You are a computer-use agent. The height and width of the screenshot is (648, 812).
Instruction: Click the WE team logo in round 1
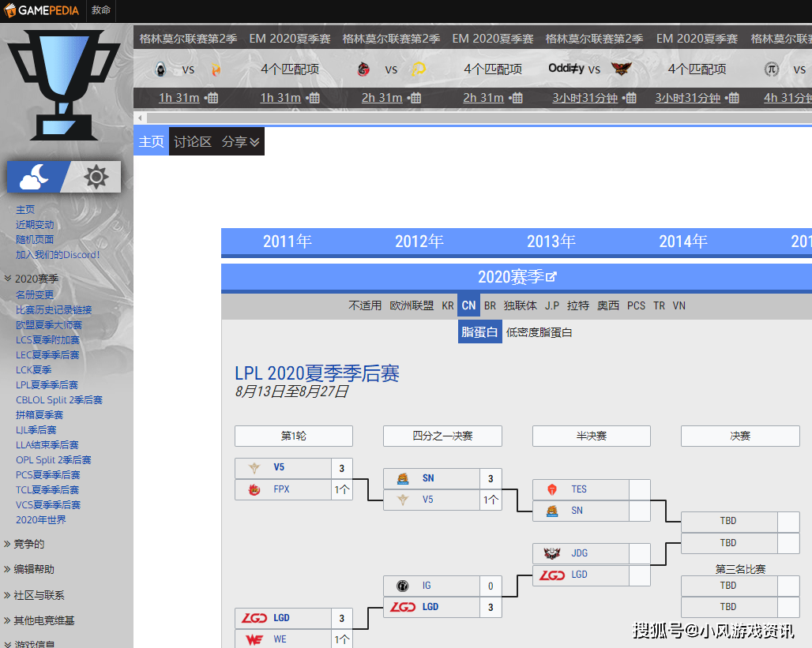[x=254, y=639]
